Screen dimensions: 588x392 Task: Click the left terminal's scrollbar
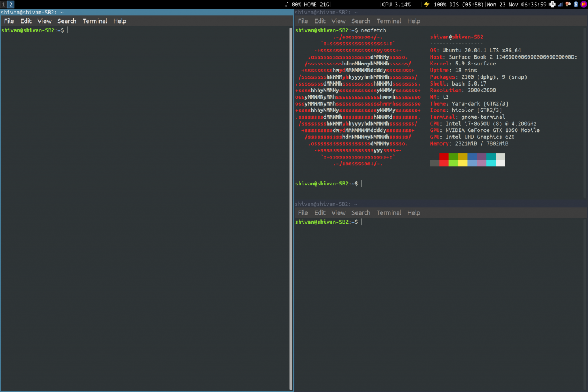[x=291, y=201]
